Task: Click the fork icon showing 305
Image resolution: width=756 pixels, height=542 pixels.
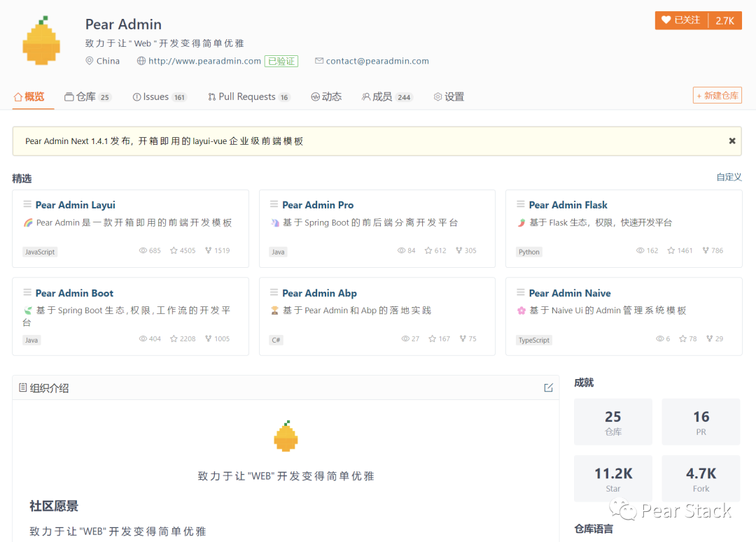Action: click(459, 250)
